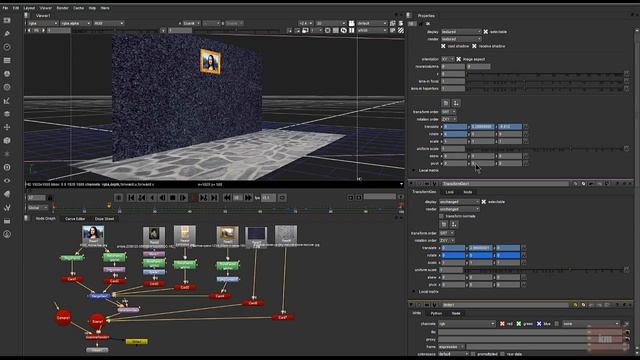This screenshot has height=360, width=640.
Task: Open the Channel nodes toolbar menu
Action: tap(7, 60)
